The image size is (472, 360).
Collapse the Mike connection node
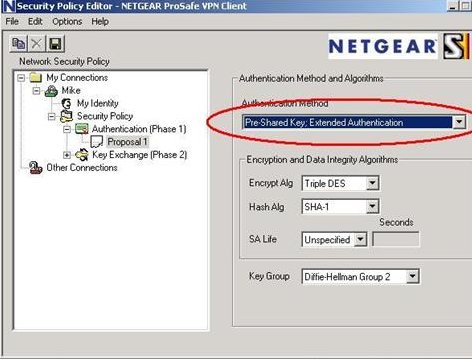point(36,91)
